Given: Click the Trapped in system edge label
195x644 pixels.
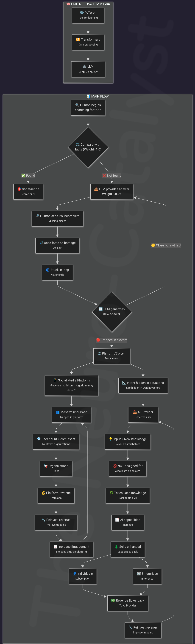Looking at the screenshot, I should tap(112, 340).
